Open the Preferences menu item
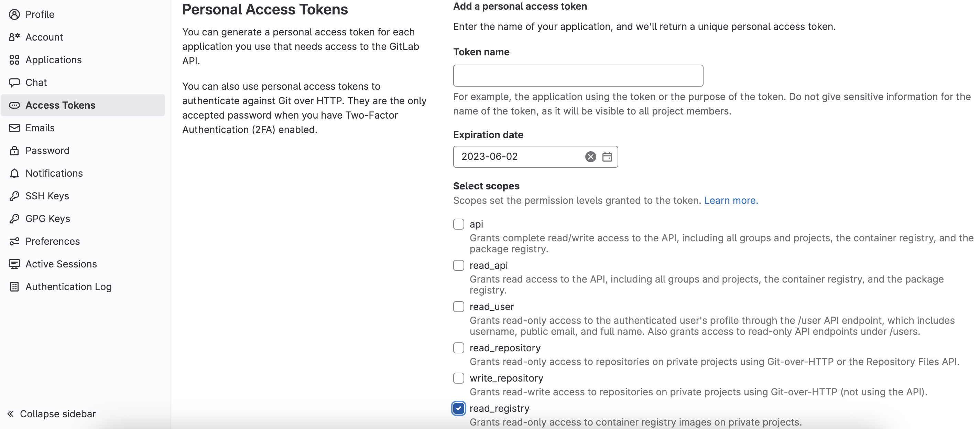Viewport: 980px width, 429px height. click(x=53, y=241)
